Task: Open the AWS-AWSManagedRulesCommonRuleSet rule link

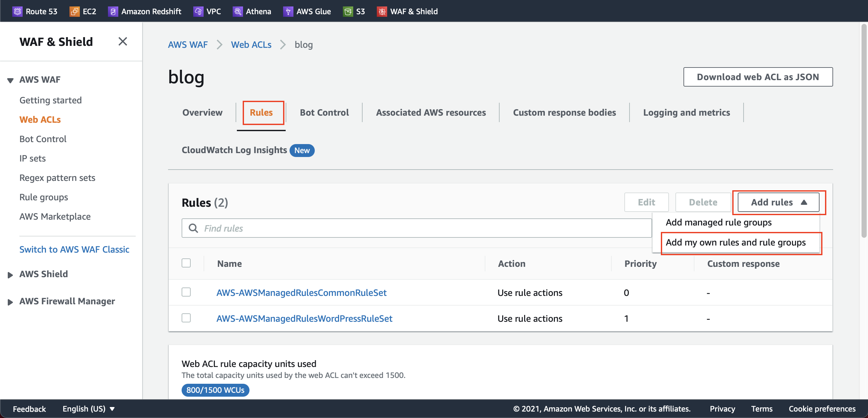Action: pos(301,292)
